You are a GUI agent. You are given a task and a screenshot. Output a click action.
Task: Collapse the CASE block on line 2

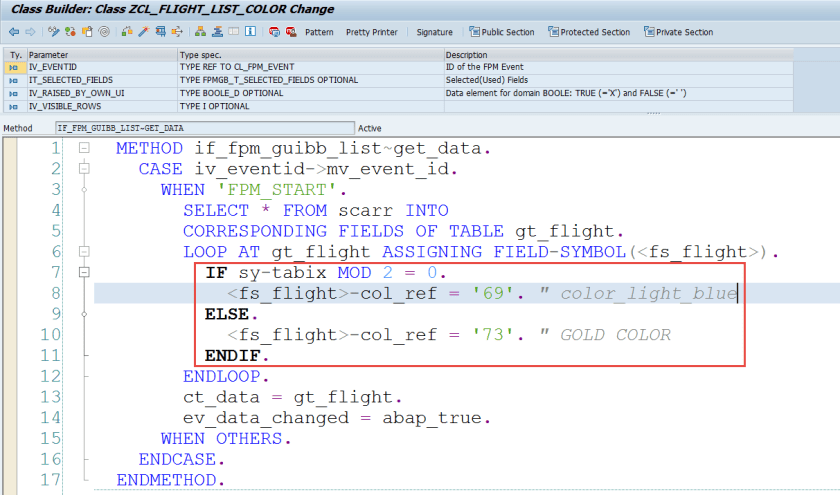[85, 169]
